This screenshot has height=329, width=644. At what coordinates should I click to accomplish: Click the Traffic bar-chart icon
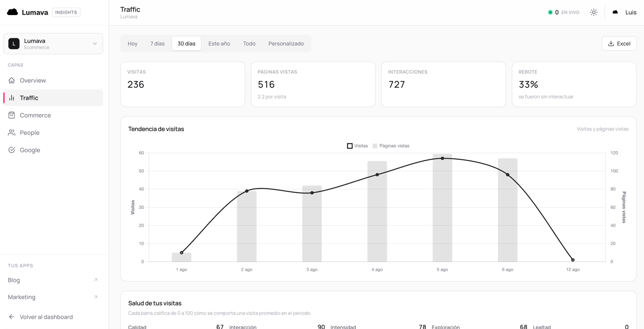(x=12, y=98)
